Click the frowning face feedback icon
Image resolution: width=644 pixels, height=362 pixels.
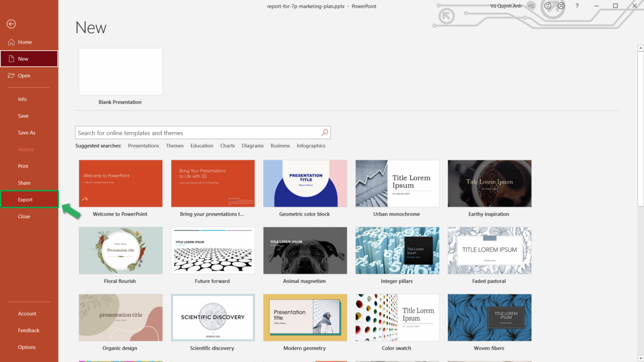tap(561, 6)
